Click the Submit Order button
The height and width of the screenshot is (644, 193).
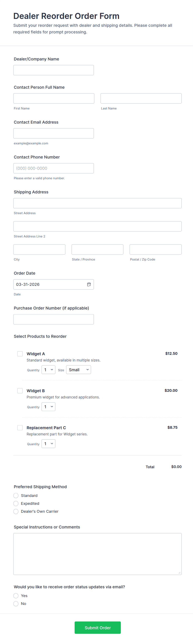pos(98,628)
